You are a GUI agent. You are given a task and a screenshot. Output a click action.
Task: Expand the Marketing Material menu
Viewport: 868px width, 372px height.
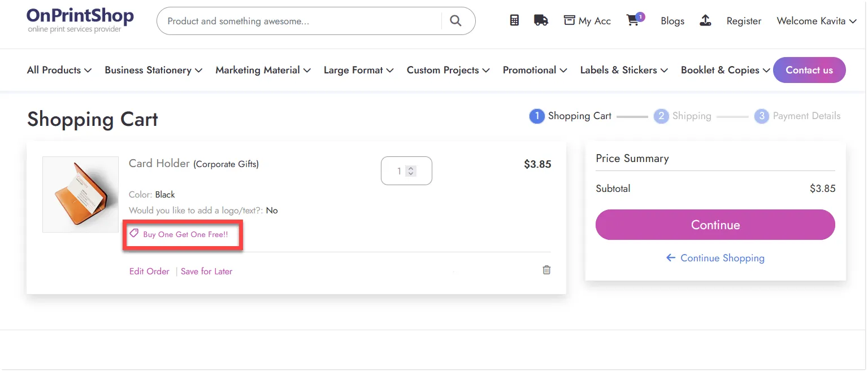[x=263, y=70]
